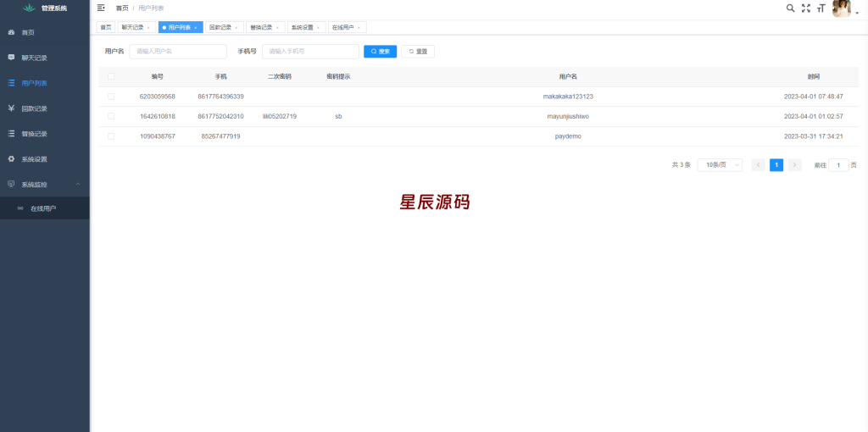Click 首页 in the breadcrumb
This screenshot has width=868, height=432.
pos(122,8)
